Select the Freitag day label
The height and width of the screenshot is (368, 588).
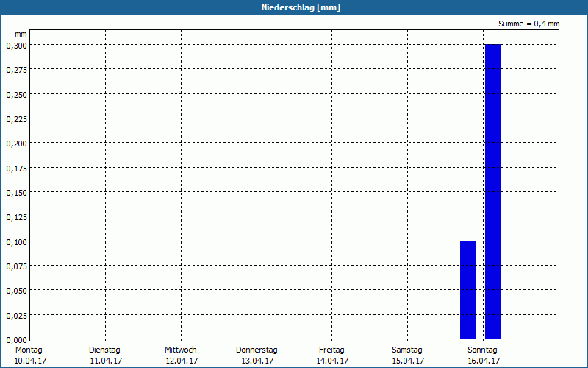tap(331, 350)
